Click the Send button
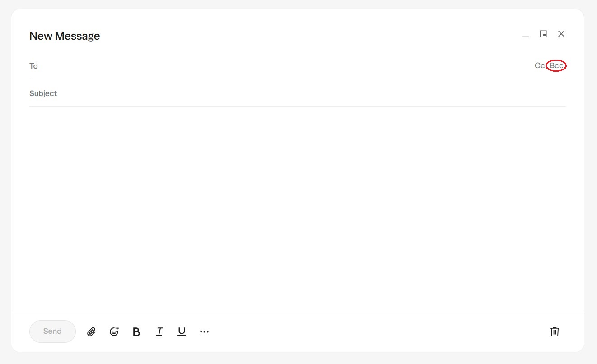 click(52, 332)
